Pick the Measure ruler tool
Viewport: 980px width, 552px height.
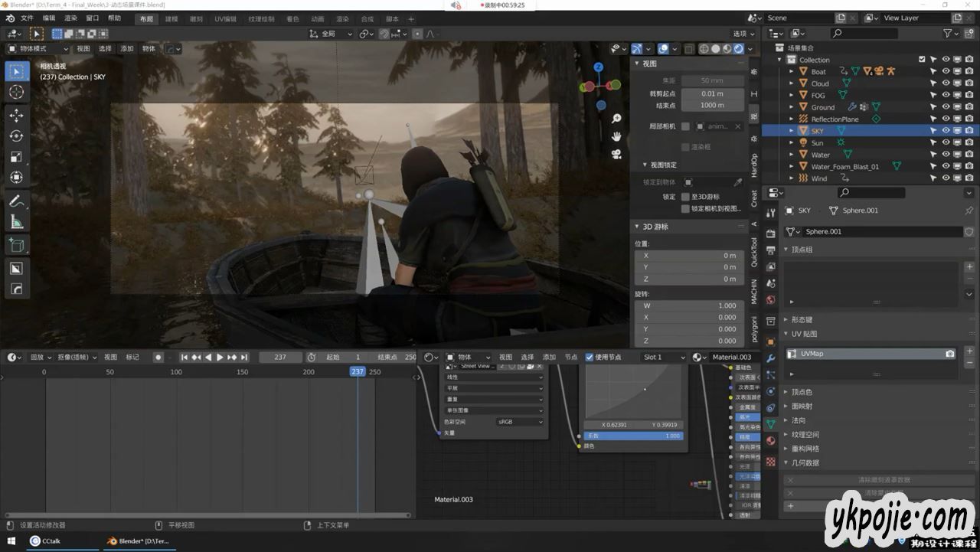point(16,222)
